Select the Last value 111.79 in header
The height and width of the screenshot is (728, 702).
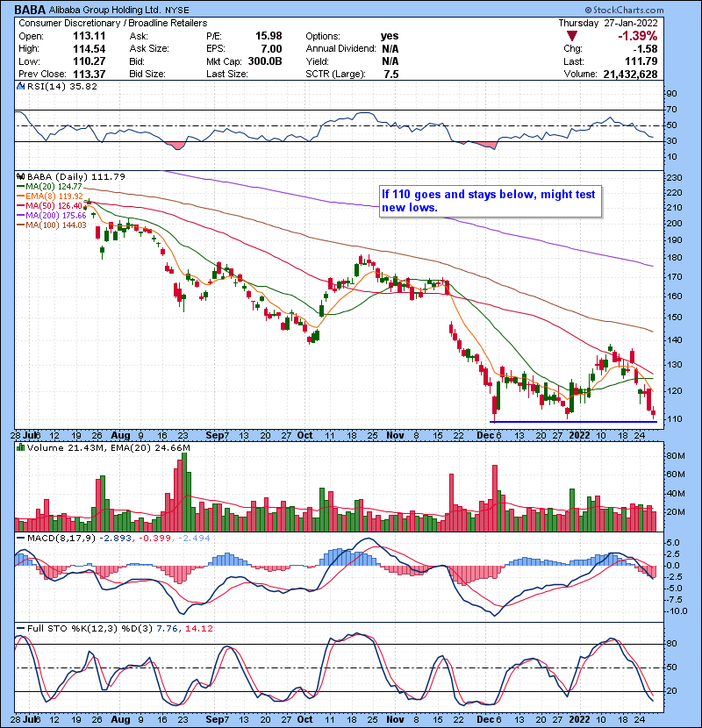[641, 61]
